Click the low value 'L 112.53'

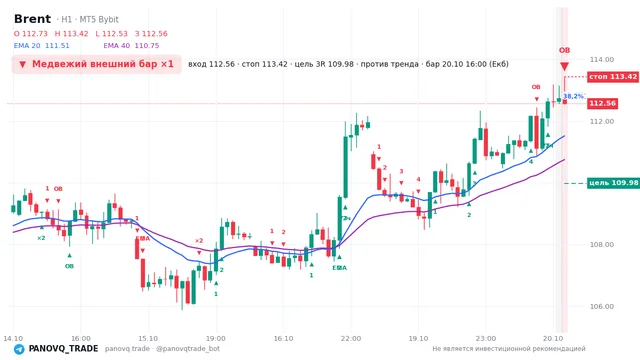111,33
